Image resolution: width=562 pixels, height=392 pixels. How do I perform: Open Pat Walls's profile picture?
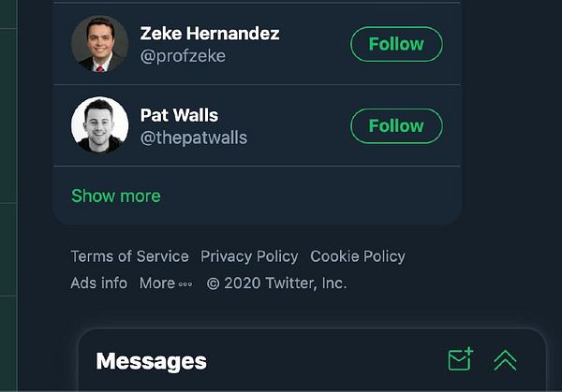point(99,125)
